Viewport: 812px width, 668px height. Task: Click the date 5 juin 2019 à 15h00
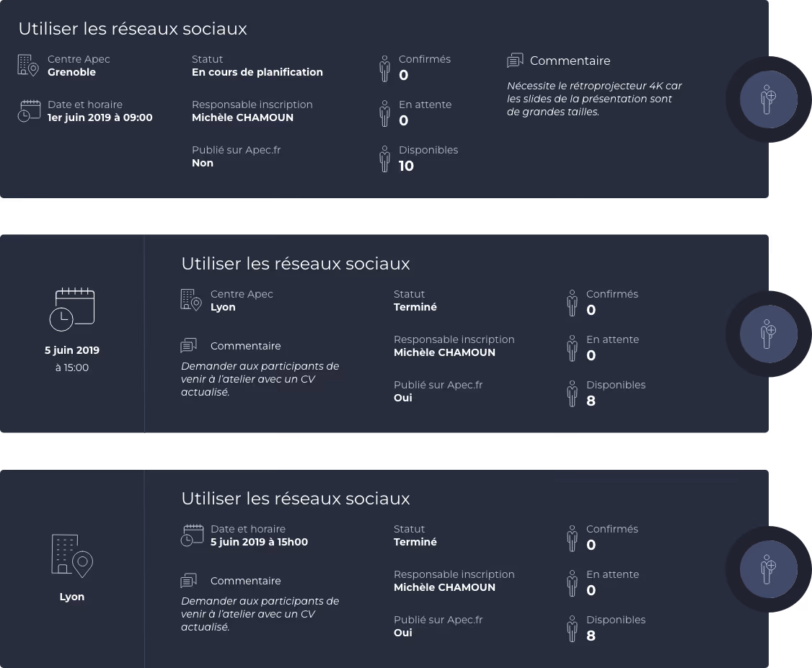[x=259, y=543]
